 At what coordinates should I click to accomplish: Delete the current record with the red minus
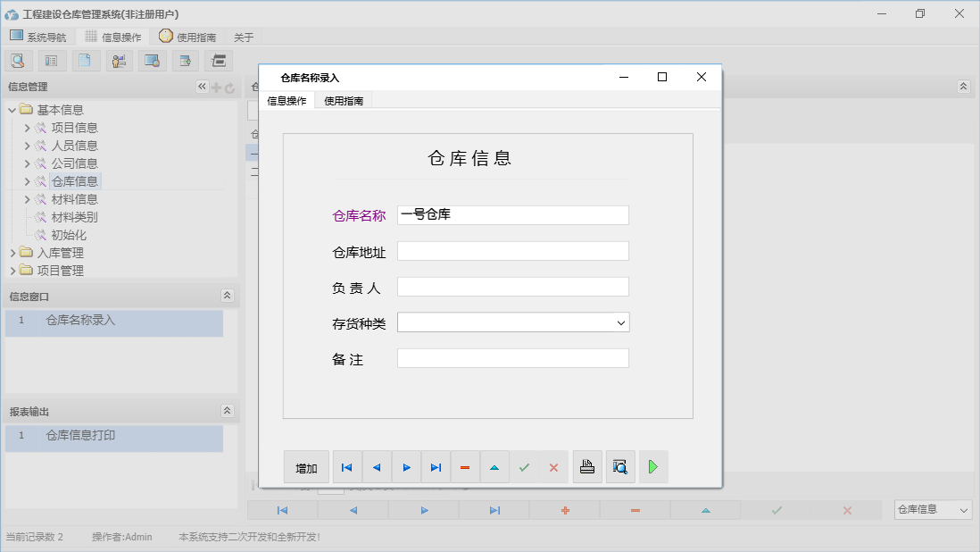point(465,466)
